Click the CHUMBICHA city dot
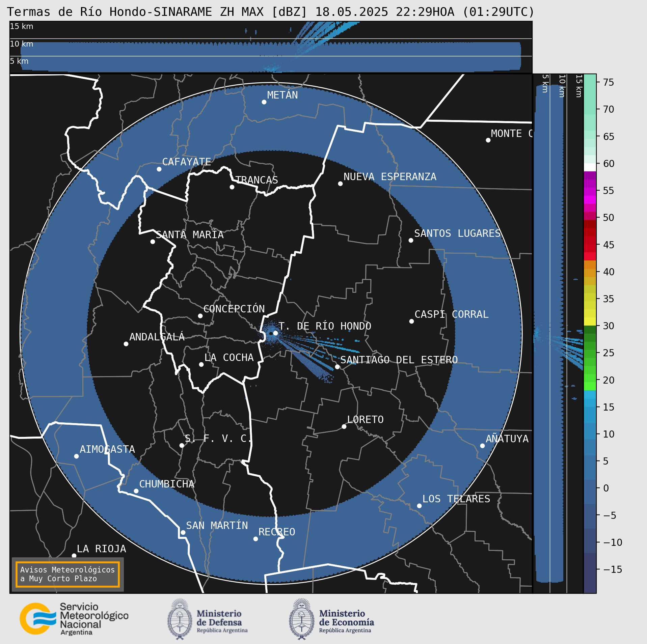Screen dimensions: 647x644 coord(136,491)
